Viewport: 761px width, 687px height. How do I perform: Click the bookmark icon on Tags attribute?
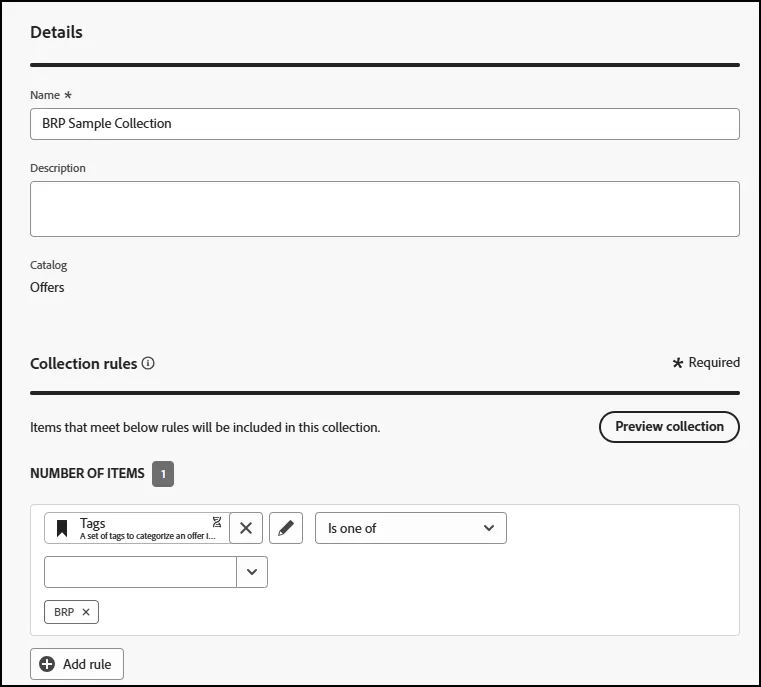click(x=62, y=528)
